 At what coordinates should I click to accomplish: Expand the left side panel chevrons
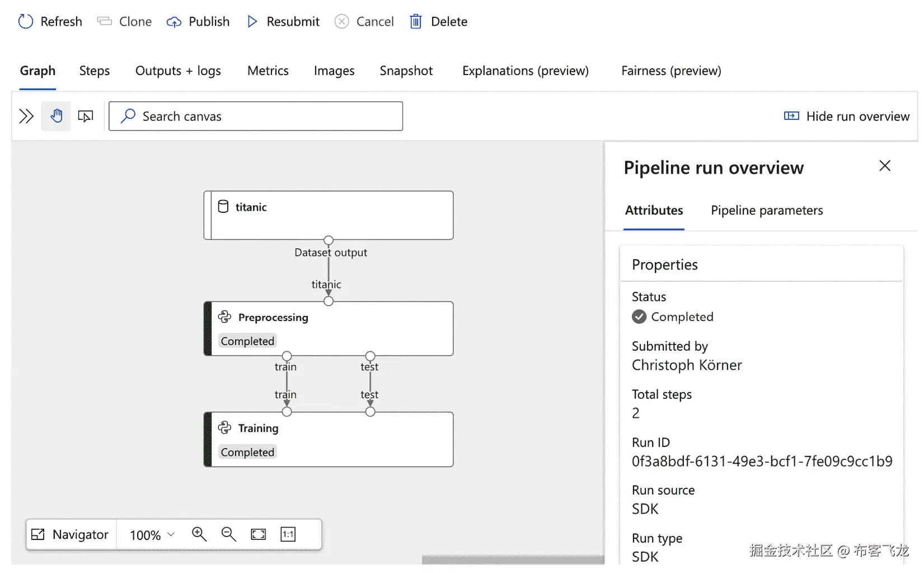pos(26,117)
